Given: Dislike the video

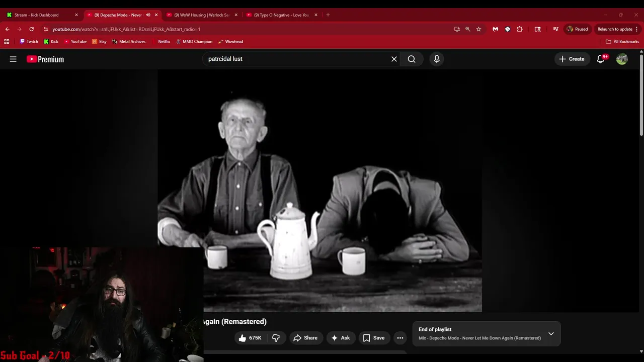Looking at the screenshot, I should (x=276, y=338).
